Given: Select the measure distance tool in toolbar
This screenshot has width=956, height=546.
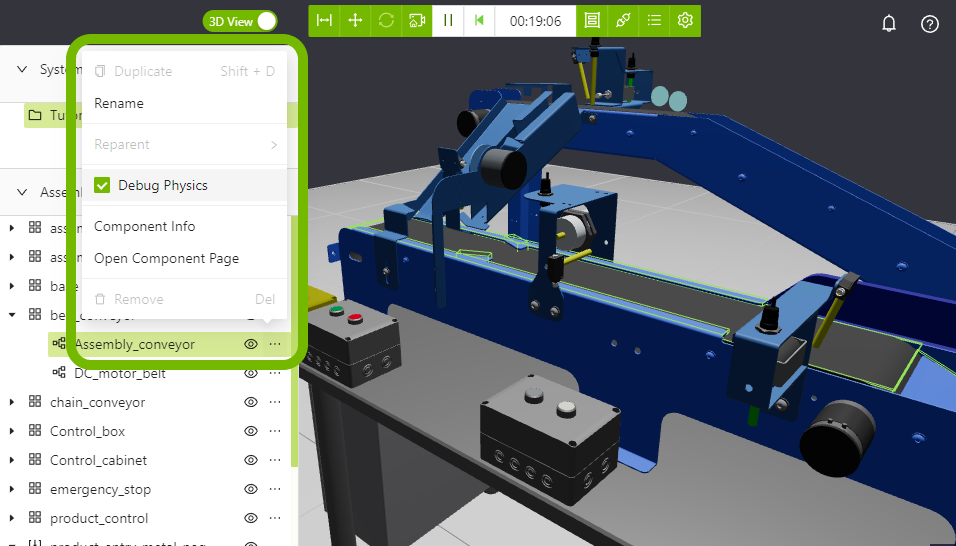Looking at the screenshot, I should point(324,20).
